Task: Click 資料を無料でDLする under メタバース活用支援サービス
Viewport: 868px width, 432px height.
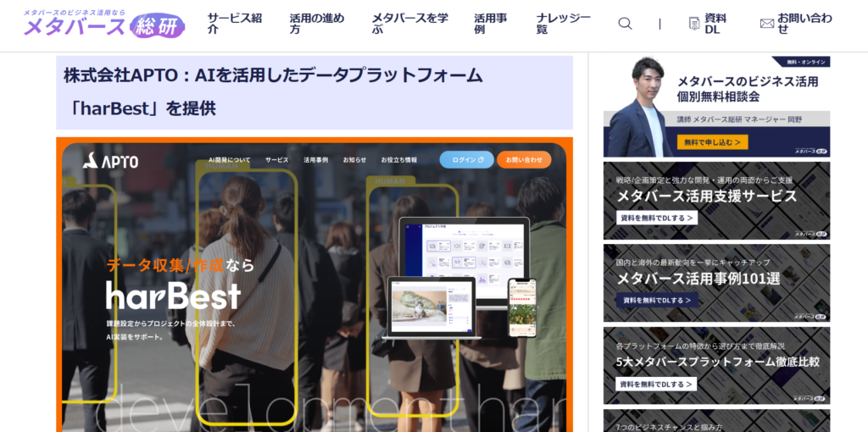Action: coord(657,218)
